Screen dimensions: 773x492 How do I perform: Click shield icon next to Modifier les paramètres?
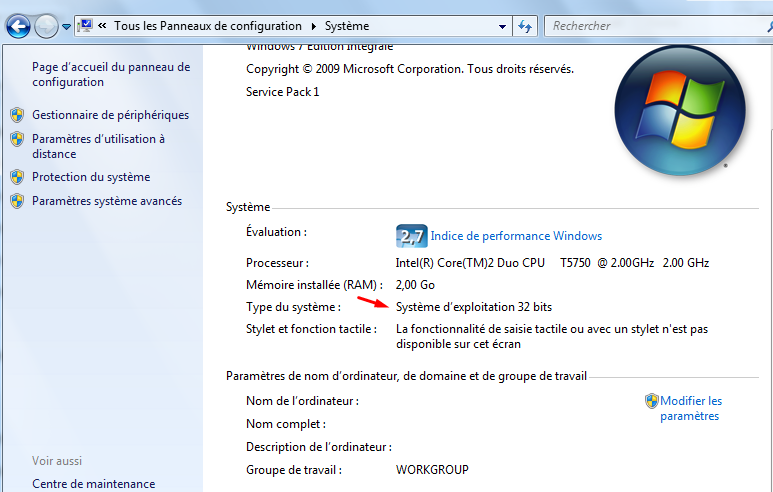(x=652, y=401)
